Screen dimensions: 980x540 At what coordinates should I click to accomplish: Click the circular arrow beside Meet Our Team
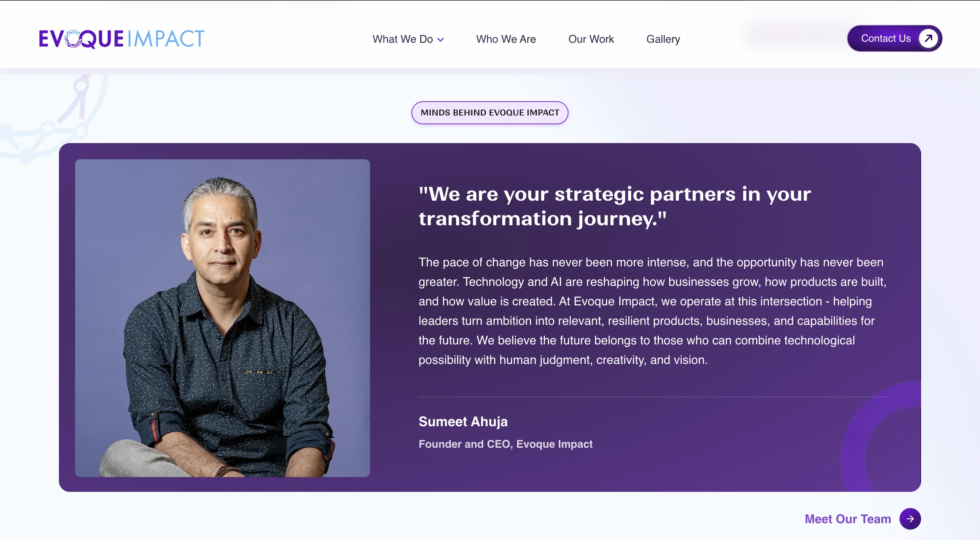click(x=910, y=519)
